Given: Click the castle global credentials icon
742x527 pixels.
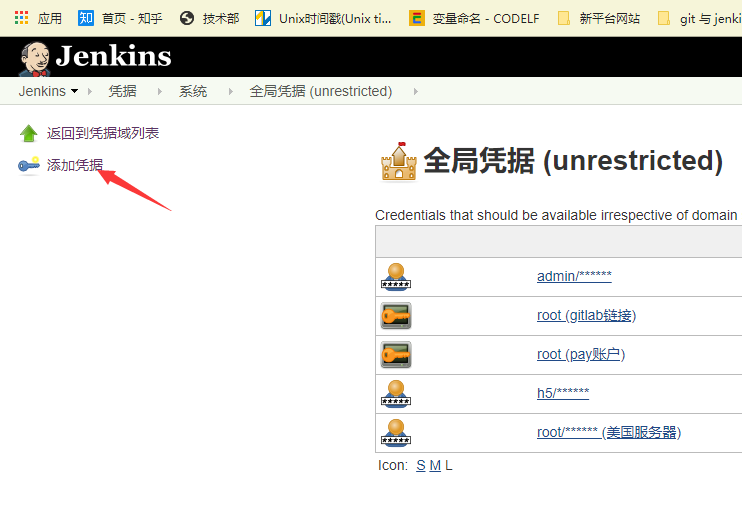Looking at the screenshot, I should [x=399, y=161].
